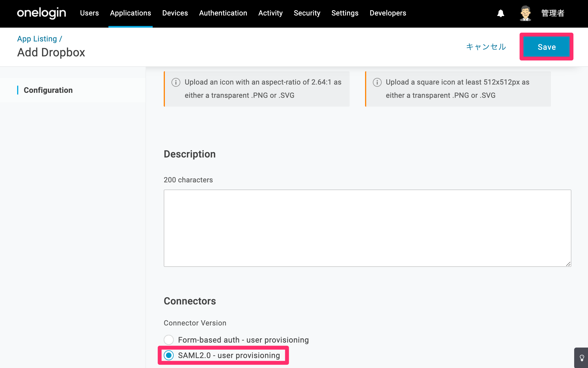
Task: Click the info icon beside square icon hint
Action: click(x=377, y=82)
